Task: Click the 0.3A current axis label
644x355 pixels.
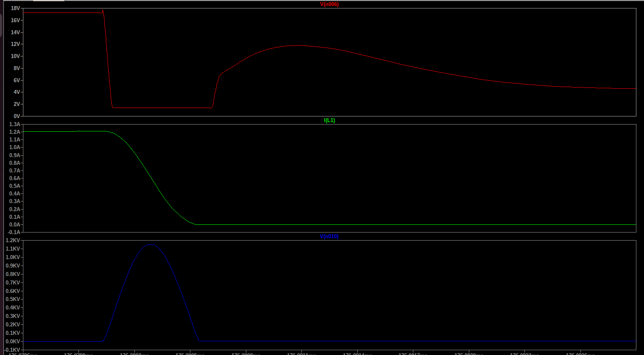Action: click(14, 201)
